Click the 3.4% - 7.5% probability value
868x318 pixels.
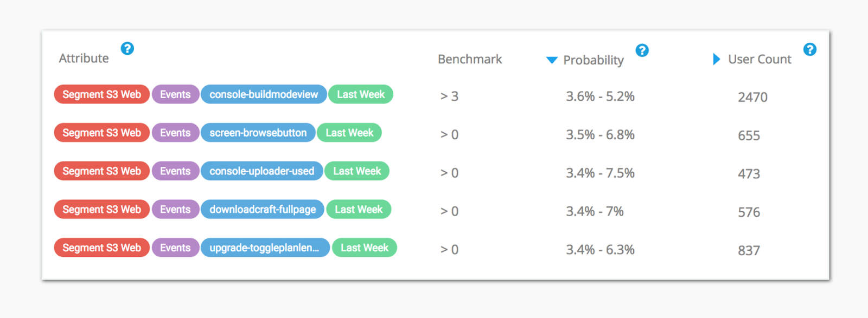600,173
